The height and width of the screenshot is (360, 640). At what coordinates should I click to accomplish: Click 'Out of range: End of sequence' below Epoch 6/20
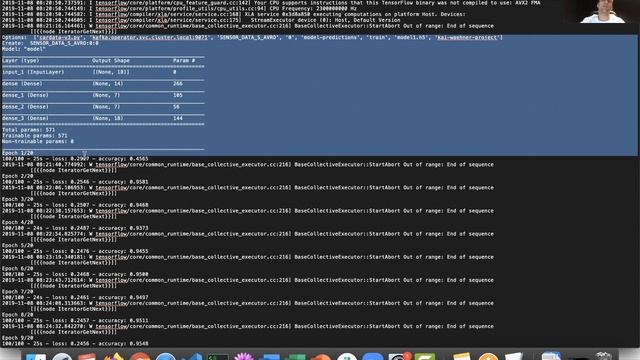point(448,280)
